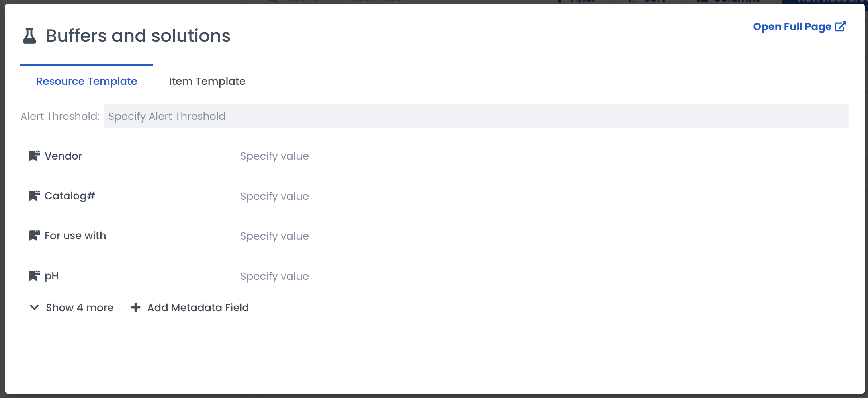Click the external link icon next to Open Full Page
Viewport: 868px width, 398px height.
click(x=840, y=27)
